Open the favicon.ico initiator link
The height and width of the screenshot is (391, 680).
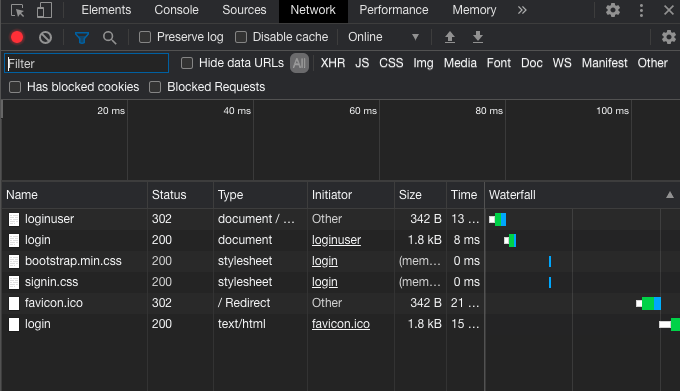tap(340, 324)
